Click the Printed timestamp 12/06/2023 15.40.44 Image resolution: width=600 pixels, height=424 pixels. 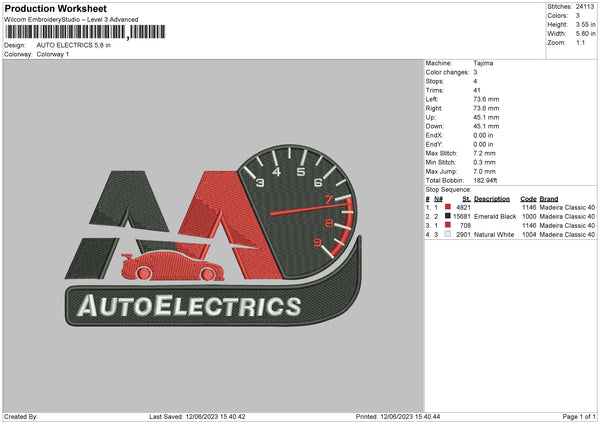point(410,417)
